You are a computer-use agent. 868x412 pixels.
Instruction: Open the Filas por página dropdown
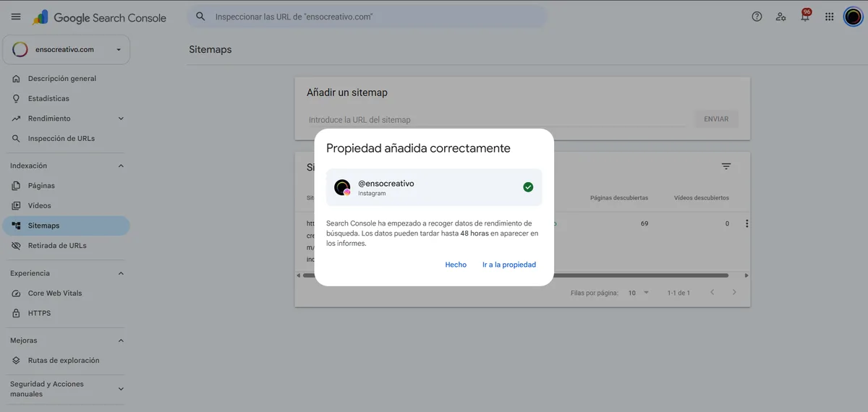pos(639,293)
